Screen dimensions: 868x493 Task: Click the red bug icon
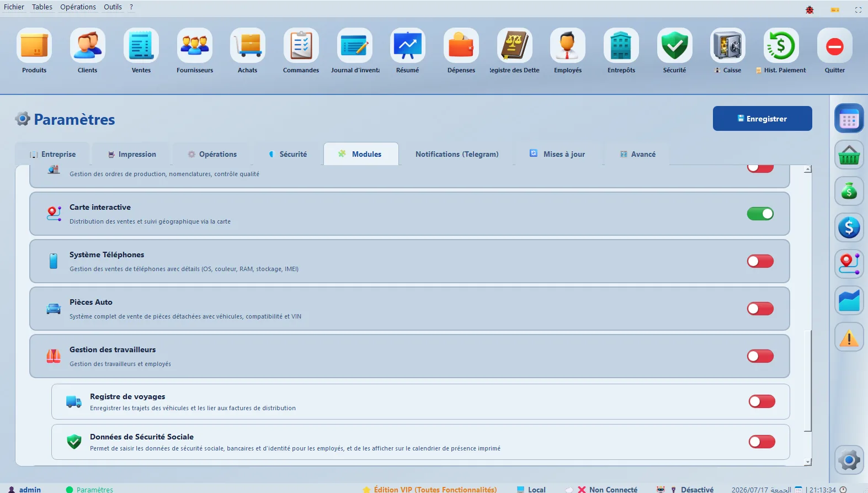click(810, 10)
